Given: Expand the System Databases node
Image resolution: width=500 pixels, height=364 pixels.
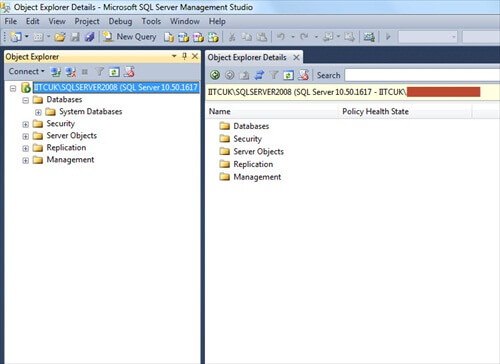Looking at the screenshot, I should pos(38,112).
